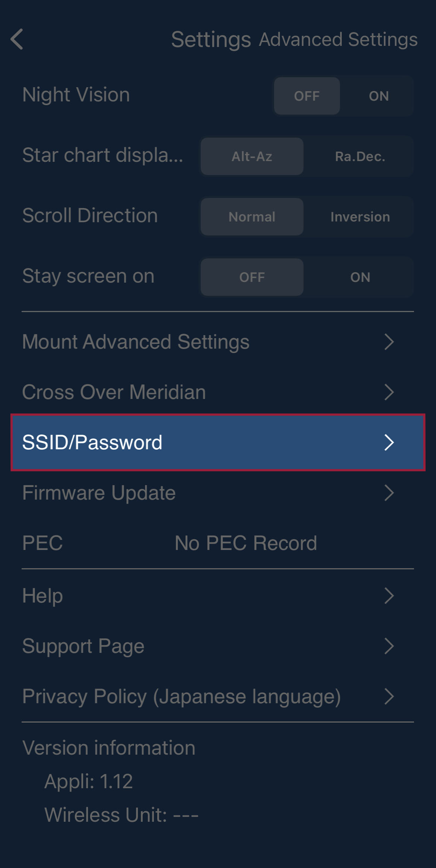Turn Night Vision on

(378, 96)
